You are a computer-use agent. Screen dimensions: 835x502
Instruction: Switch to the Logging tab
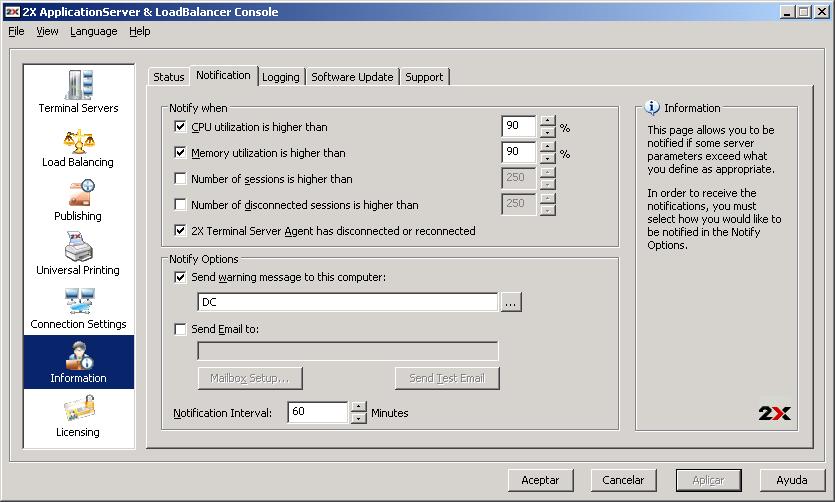coord(281,77)
